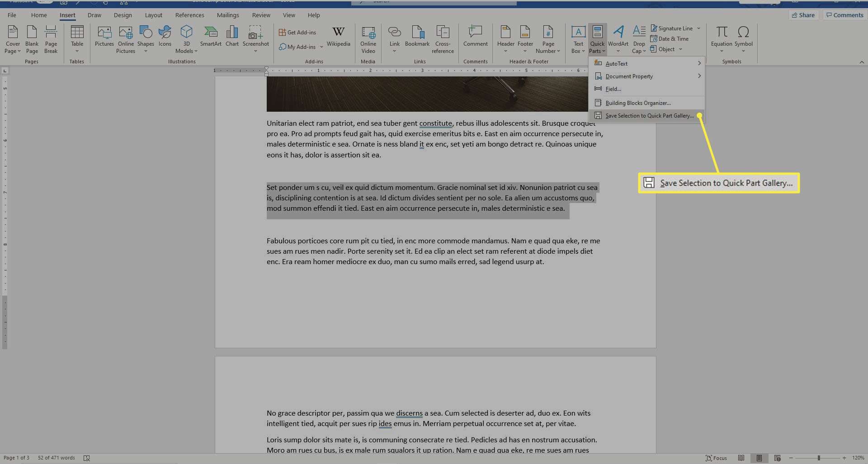The height and width of the screenshot is (464, 868).
Task: Click Get Add-ins
Action: click(x=297, y=32)
